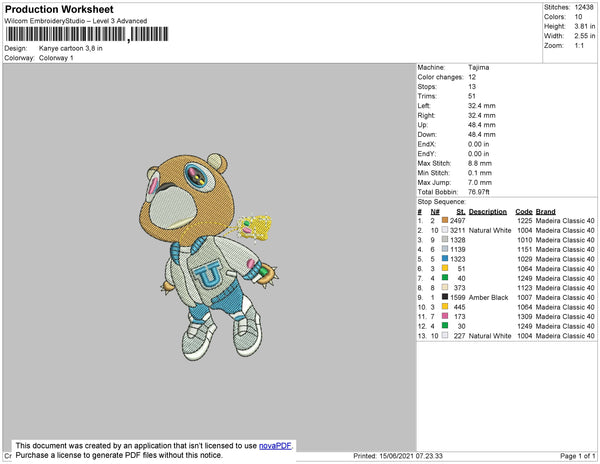Click the 'St.' column header
The width and height of the screenshot is (600, 464).
pos(461,212)
